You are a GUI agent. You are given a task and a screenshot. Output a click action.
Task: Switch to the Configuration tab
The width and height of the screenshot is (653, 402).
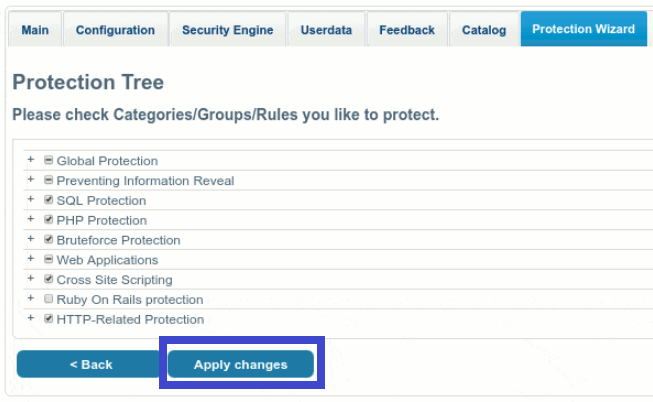tap(115, 30)
